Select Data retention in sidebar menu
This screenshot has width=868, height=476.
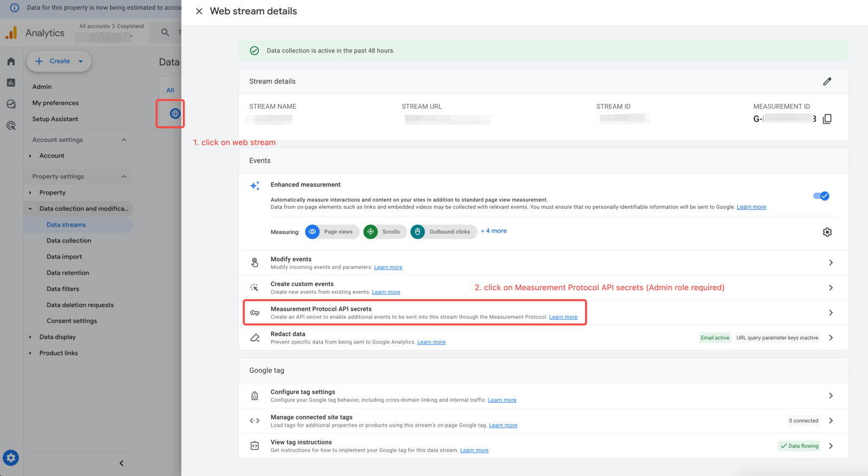coord(68,273)
